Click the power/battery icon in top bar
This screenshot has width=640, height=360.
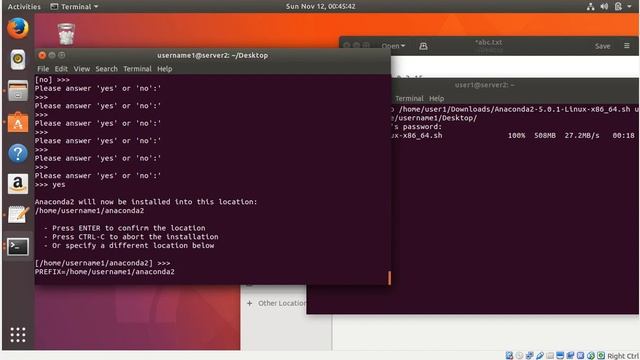pyautogui.click(x=618, y=7)
